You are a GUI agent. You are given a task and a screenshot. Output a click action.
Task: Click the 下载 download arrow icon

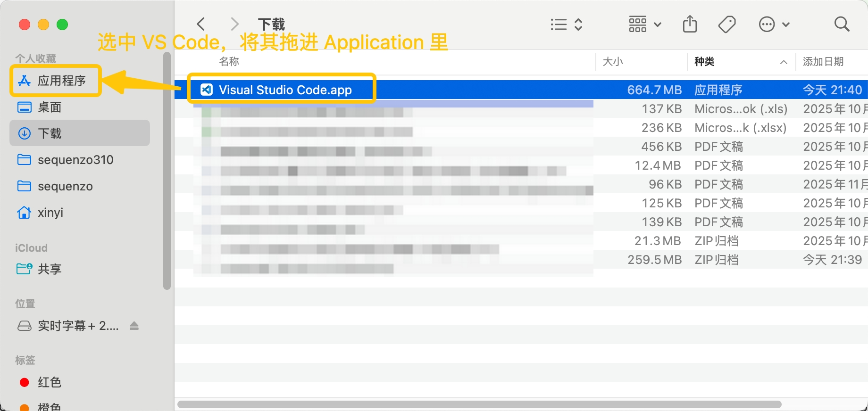pos(24,133)
